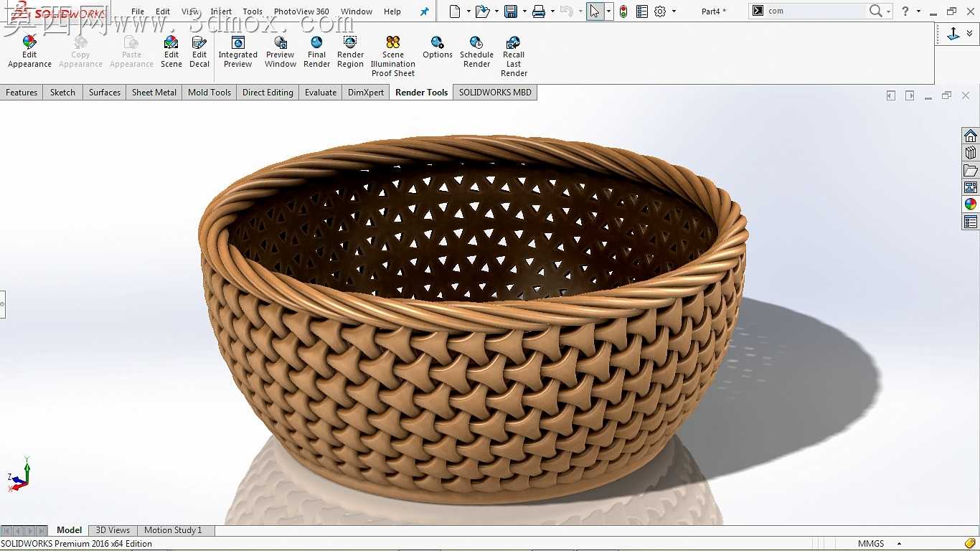Open the search type dropdown arrow

pos(888,11)
